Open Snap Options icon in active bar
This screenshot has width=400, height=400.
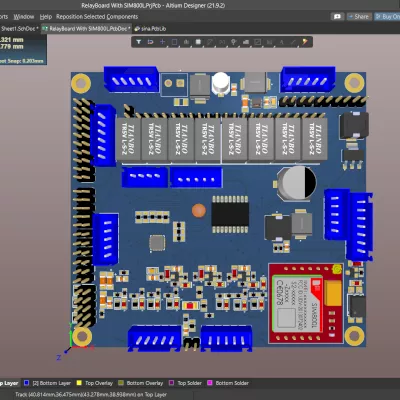[150, 42]
